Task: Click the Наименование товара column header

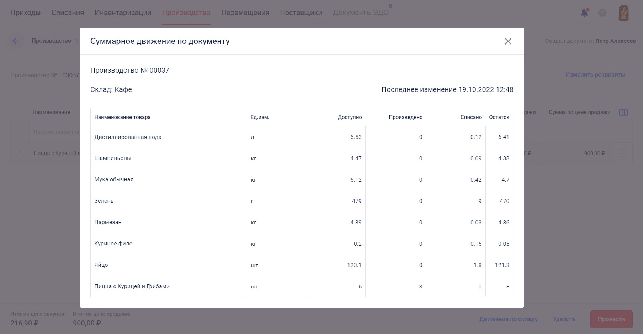Action: pos(122,117)
